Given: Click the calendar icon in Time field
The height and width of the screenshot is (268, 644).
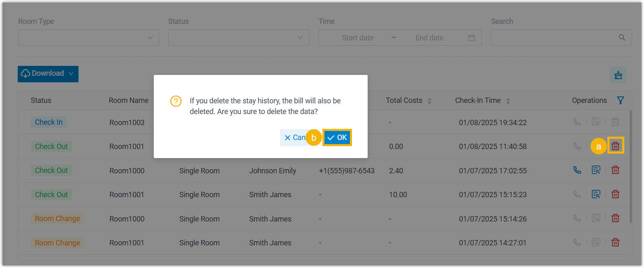Looking at the screenshot, I should click(x=472, y=38).
